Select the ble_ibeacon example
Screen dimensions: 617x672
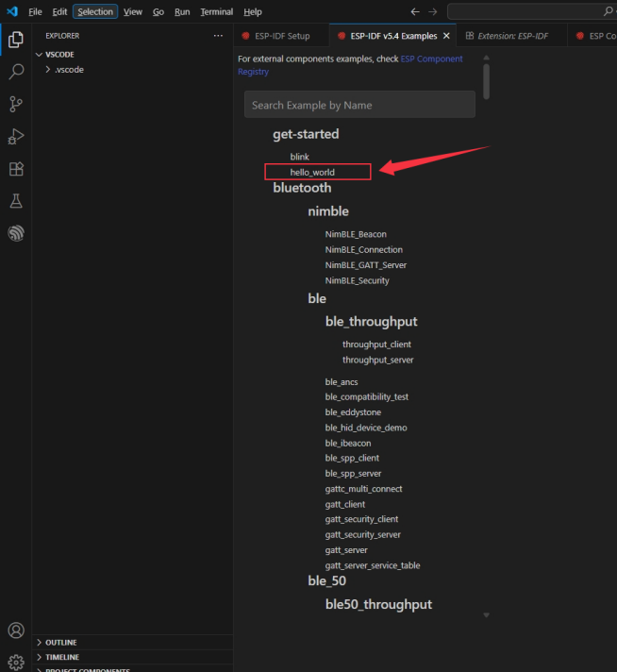[x=348, y=444]
